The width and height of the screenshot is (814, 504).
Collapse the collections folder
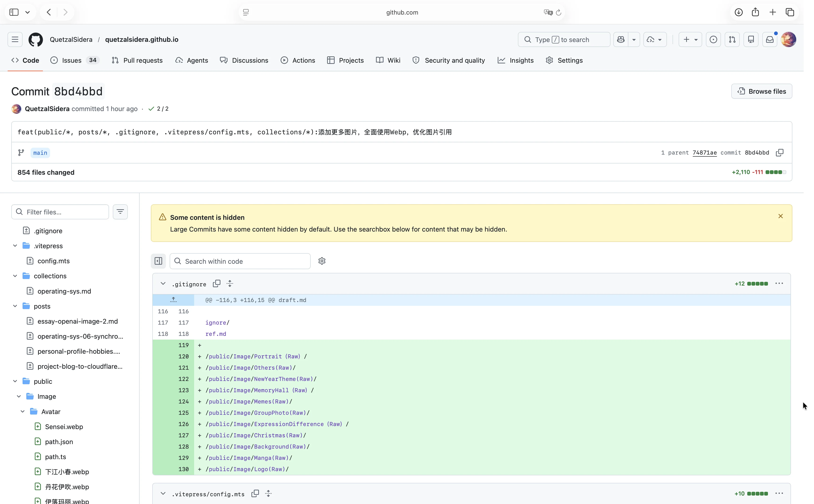tap(15, 276)
